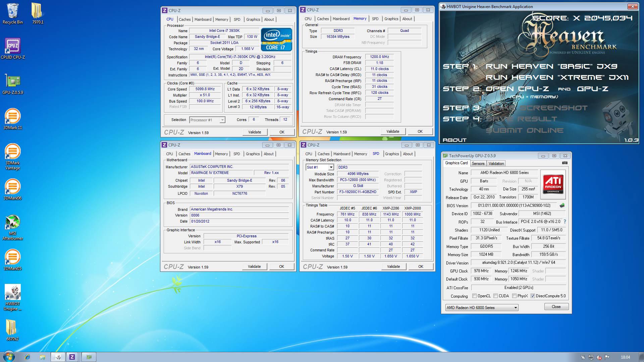644x362 pixels.
Task: Open 3DMark Vantage desktop shortcut
Action: [x=12, y=157]
